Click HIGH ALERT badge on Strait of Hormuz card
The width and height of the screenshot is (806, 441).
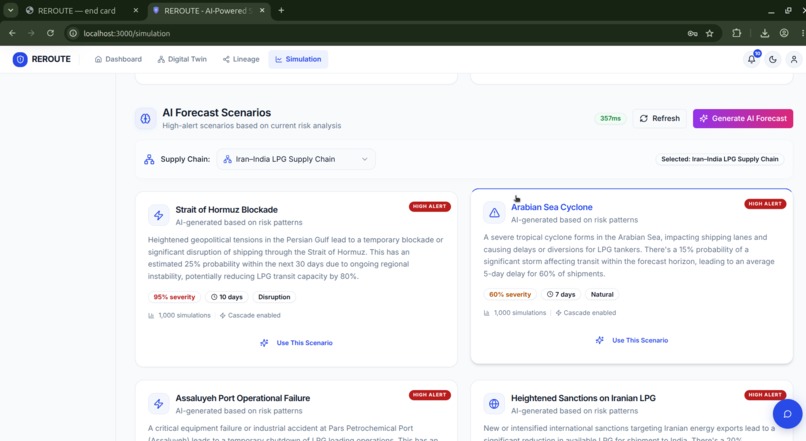point(430,207)
